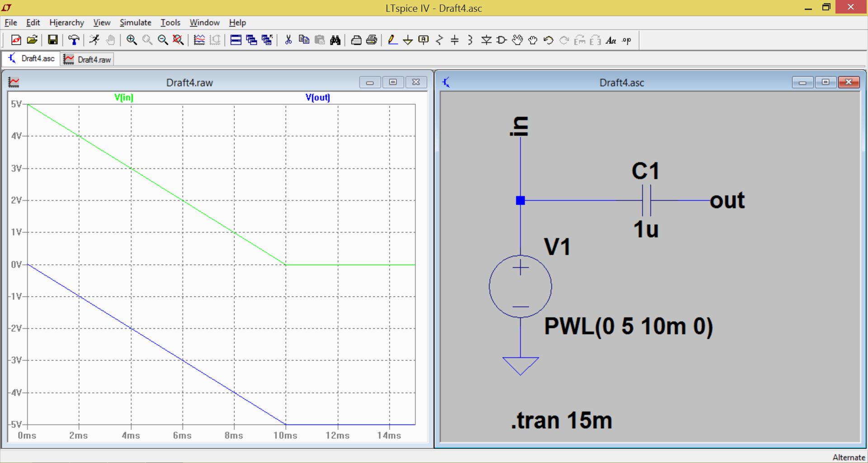Open the Tools menu
868x463 pixels.
[x=170, y=23]
